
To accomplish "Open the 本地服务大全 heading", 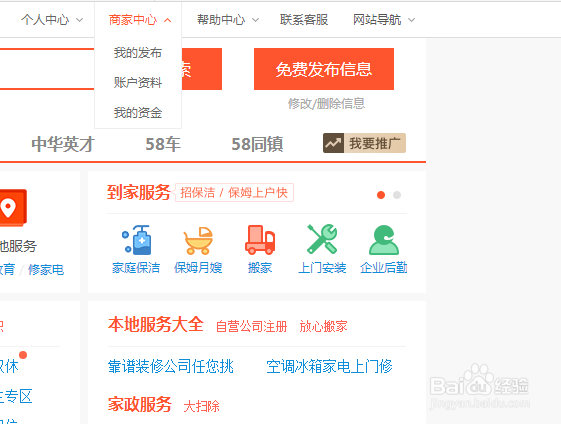I will tap(156, 325).
